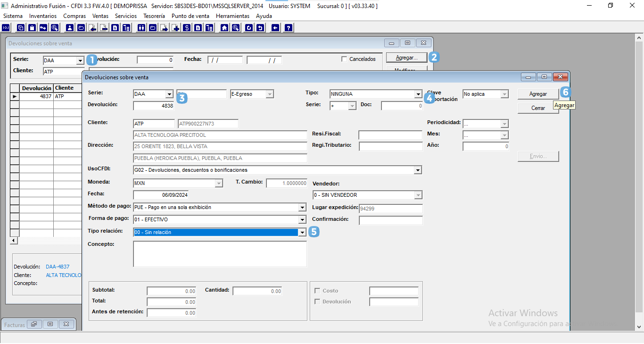The height and width of the screenshot is (344, 644).
Task: Click the clockwise refresh toolbar icon
Action: pos(249,28)
